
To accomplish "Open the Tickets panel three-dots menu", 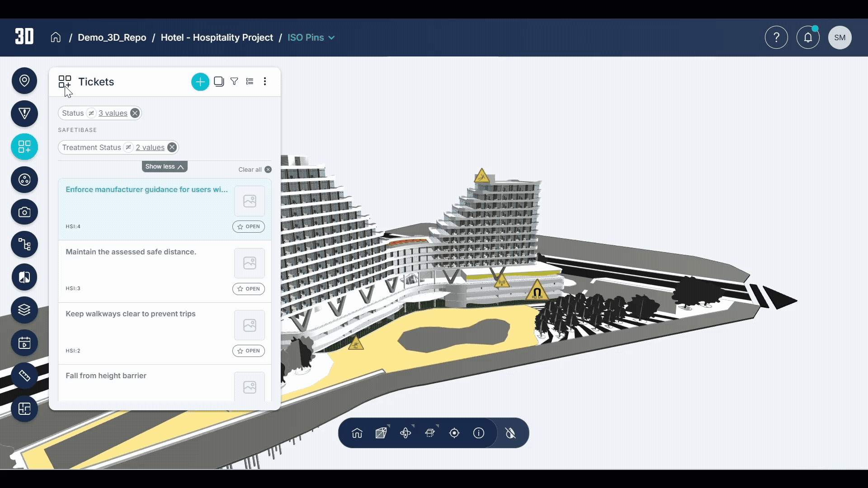I will pyautogui.click(x=265, y=81).
